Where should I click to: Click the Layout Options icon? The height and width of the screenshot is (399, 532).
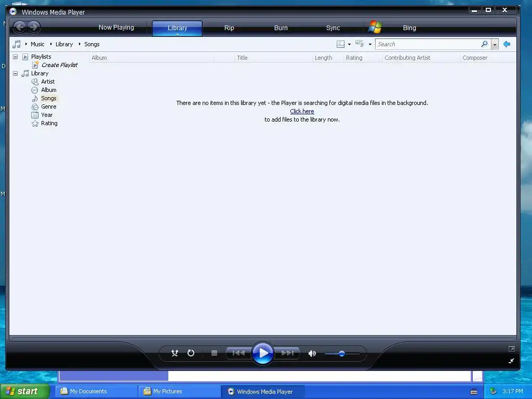click(x=340, y=44)
